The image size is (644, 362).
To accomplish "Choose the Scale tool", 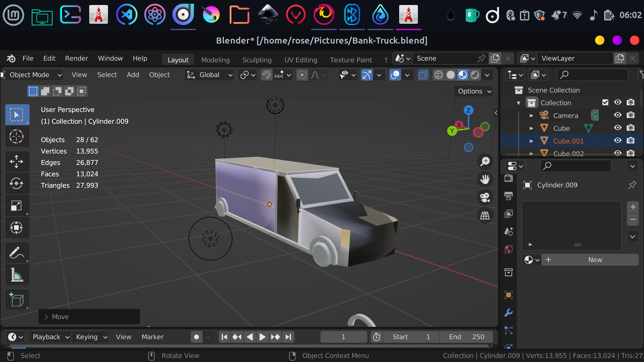I will (x=16, y=205).
